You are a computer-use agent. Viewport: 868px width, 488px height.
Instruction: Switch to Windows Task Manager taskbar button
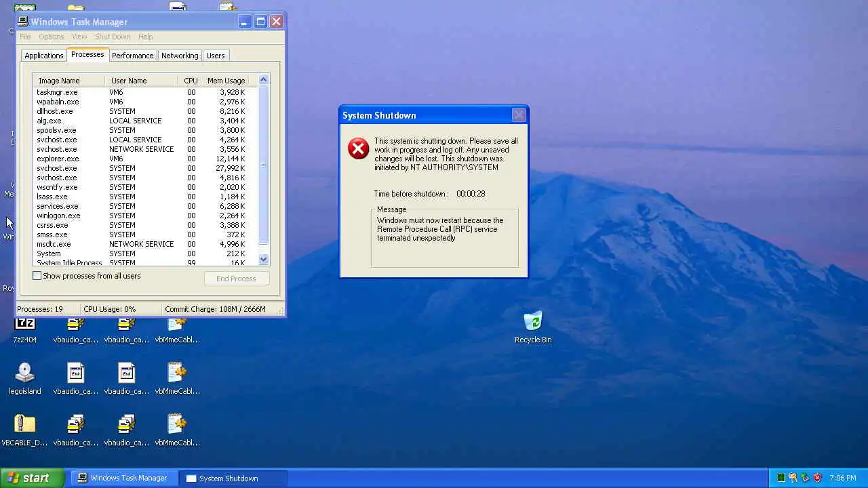click(x=124, y=478)
